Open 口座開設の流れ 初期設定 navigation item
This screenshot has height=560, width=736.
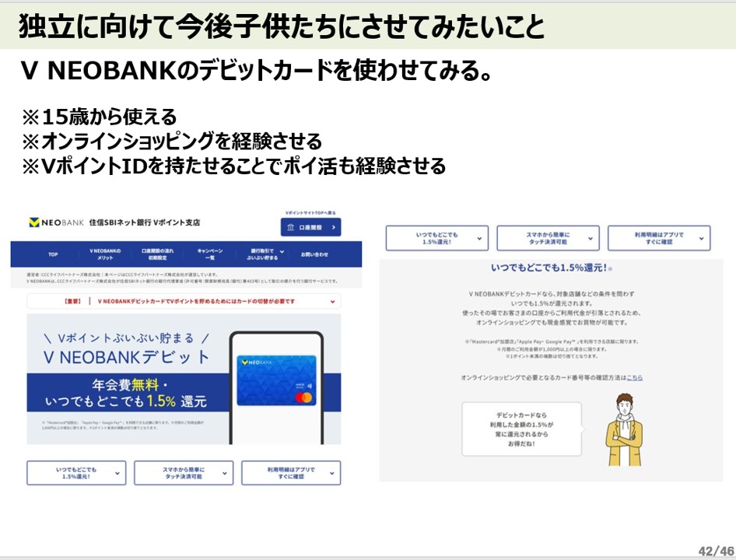click(x=157, y=254)
